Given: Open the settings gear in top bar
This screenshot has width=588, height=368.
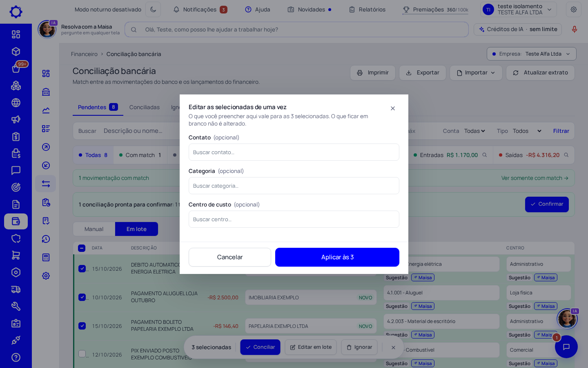Looking at the screenshot, I should (x=574, y=9).
